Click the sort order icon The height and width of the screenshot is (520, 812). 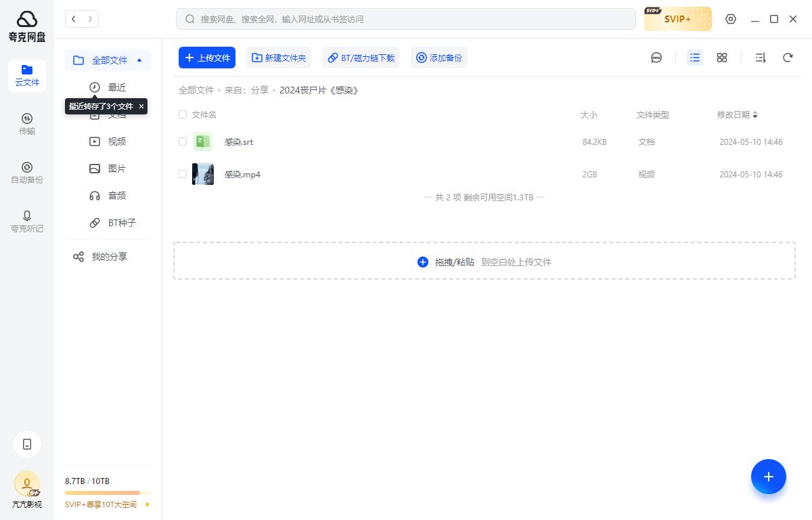pos(760,58)
